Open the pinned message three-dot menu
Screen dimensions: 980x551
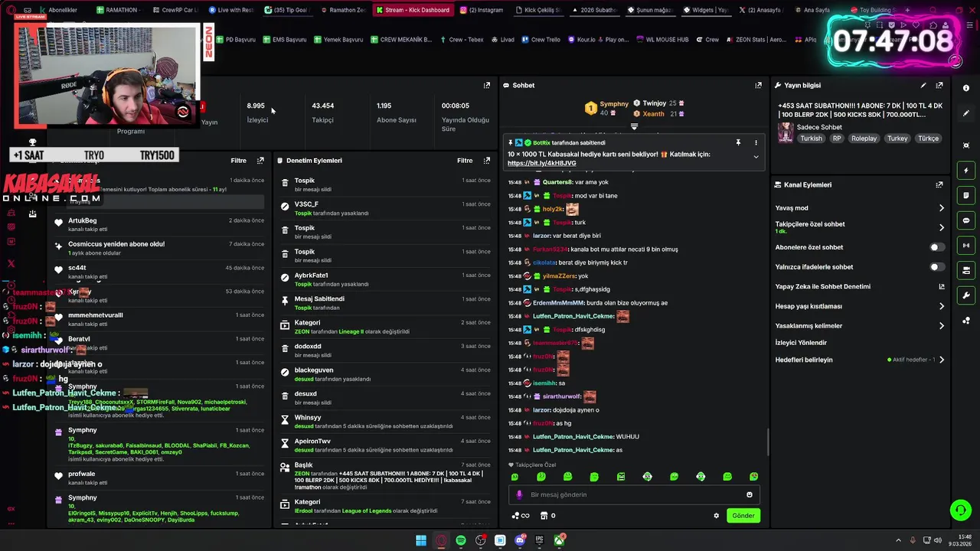point(756,142)
